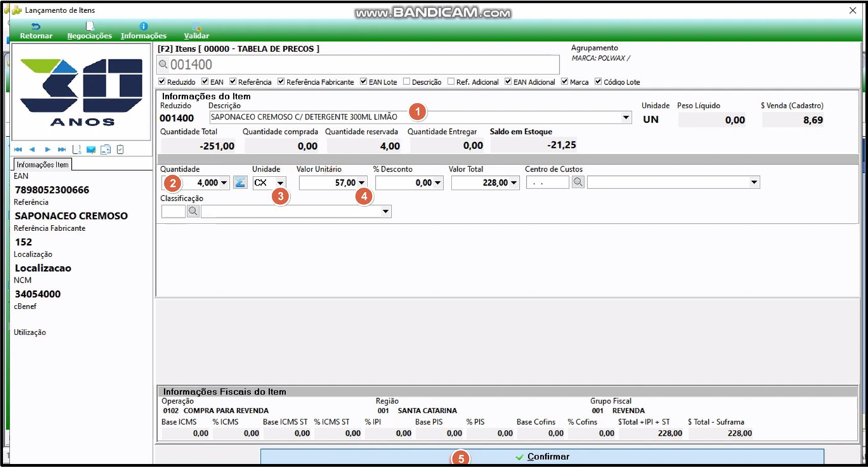
Task: Close the Lançamento de Itens window
Action: click(853, 10)
